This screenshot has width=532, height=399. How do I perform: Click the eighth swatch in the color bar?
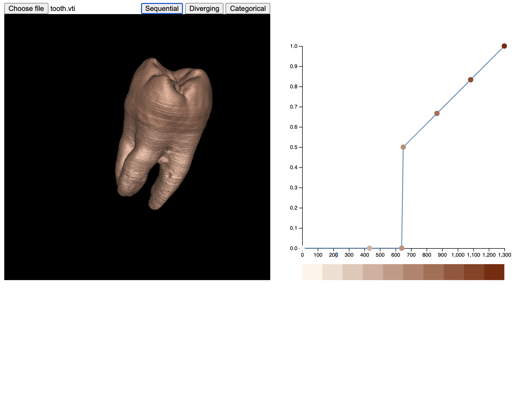(454, 272)
